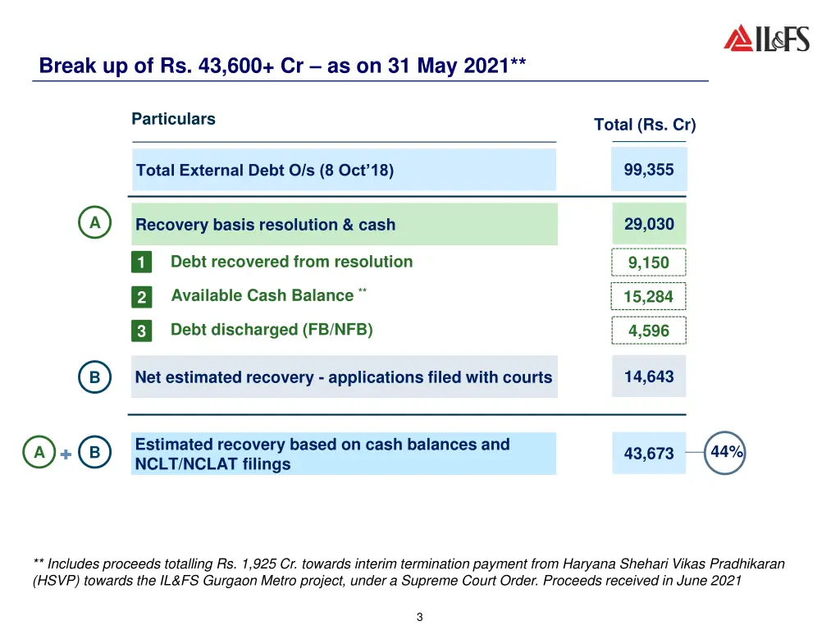Screen dimensions: 840x630
Task: Click the footnote about Haryana Shehari Vikas Pradhikaran
Action: 409,572
